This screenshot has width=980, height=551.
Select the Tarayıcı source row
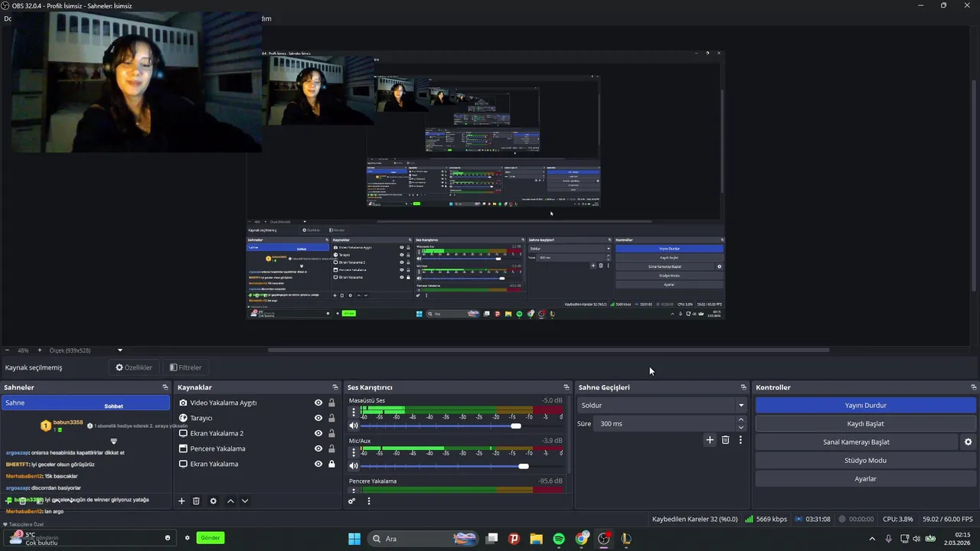[256, 418]
